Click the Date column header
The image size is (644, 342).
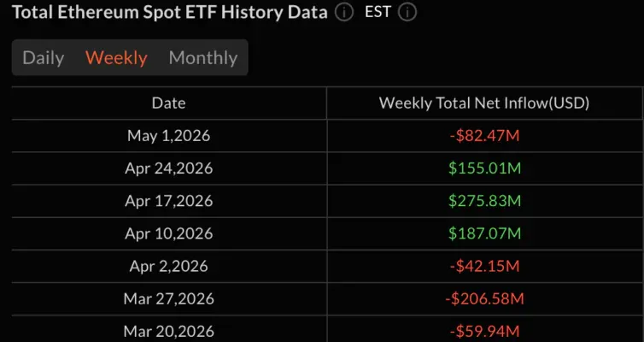tap(169, 103)
